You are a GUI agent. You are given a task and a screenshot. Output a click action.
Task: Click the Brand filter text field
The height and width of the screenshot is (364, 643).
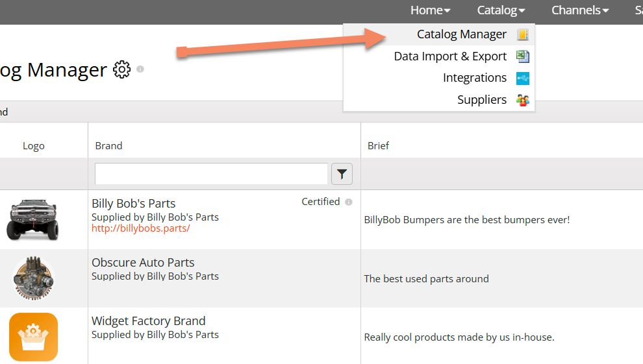211,174
